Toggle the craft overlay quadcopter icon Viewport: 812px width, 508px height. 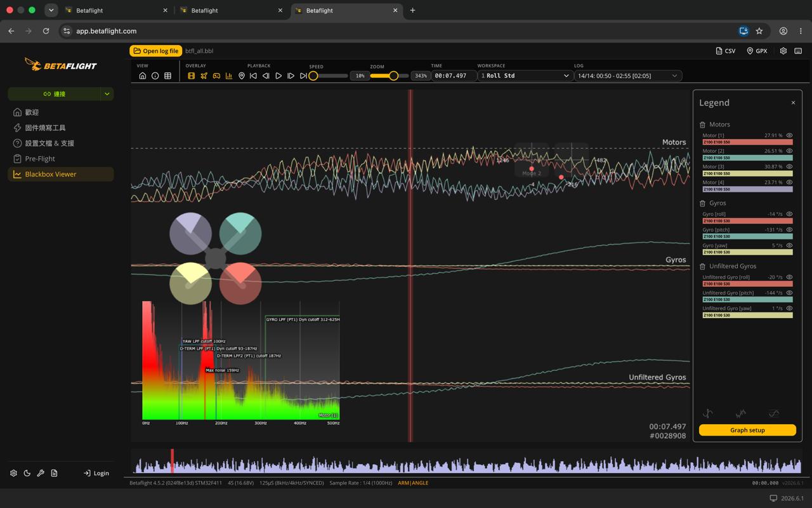204,76
